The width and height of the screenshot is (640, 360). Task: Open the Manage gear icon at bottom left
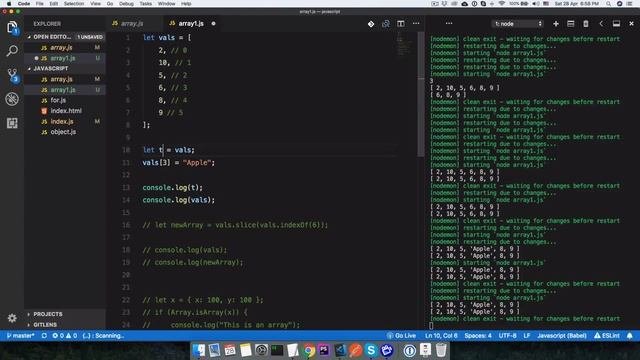(12, 318)
